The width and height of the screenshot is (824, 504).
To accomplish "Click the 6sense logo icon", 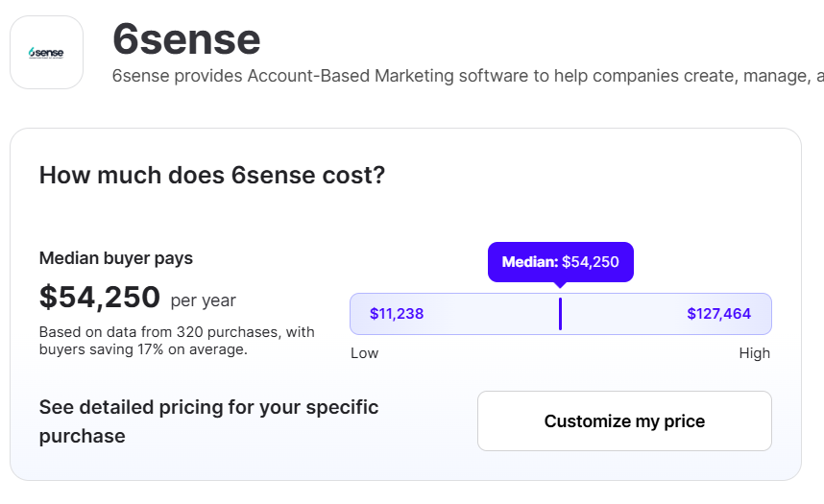I will 46,53.
